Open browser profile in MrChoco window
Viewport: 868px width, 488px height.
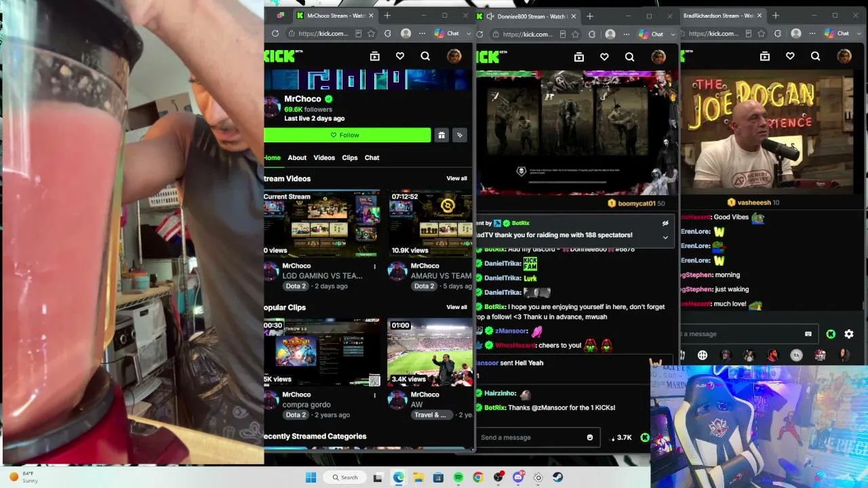click(x=406, y=33)
